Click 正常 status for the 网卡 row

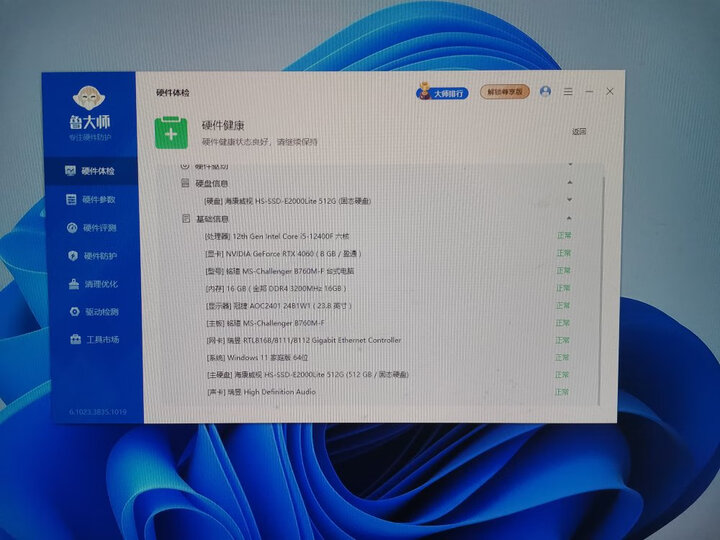coord(562,340)
